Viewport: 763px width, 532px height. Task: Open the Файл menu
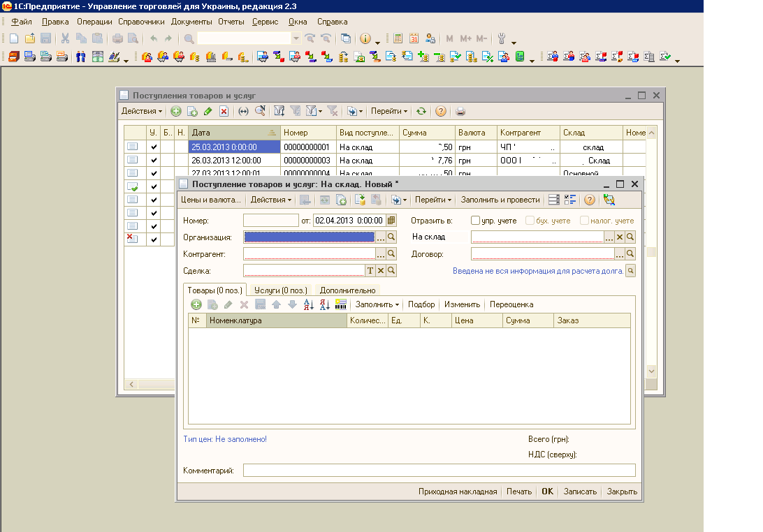(22, 22)
